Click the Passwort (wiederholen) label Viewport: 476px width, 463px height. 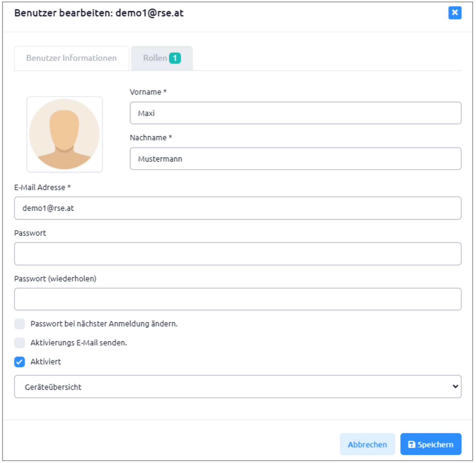55,278
